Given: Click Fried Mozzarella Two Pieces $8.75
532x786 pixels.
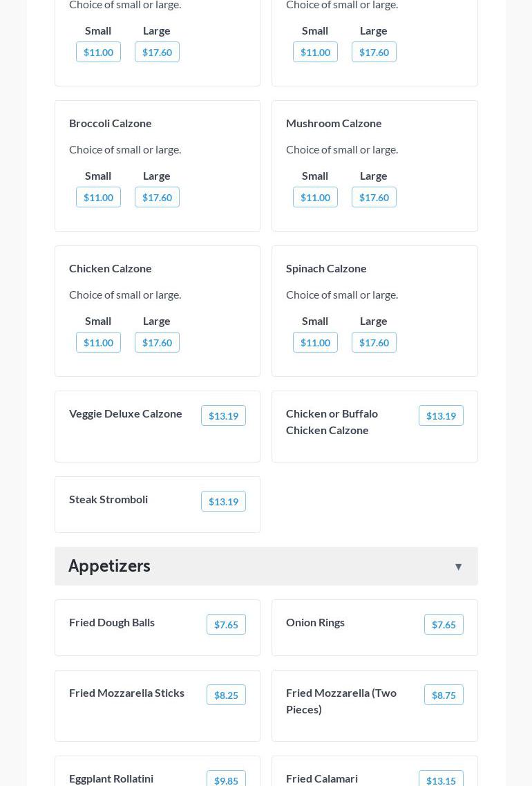Looking at the screenshot, I should tap(444, 695).
